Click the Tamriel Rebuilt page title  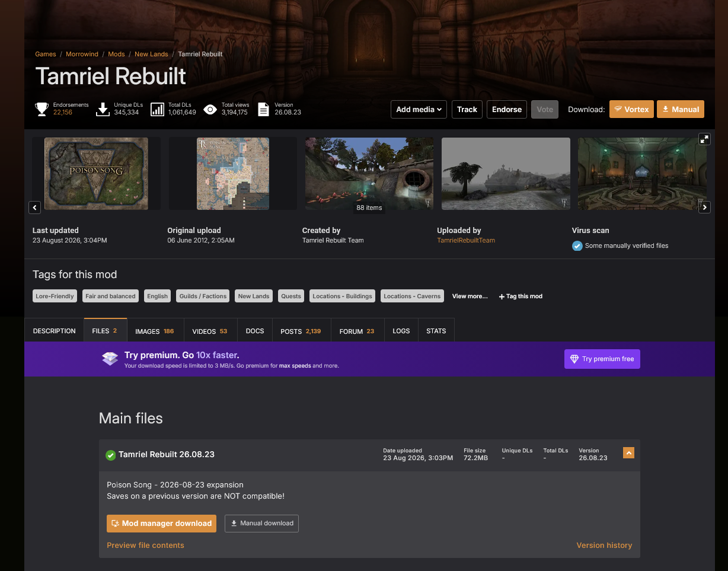tap(111, 76)
